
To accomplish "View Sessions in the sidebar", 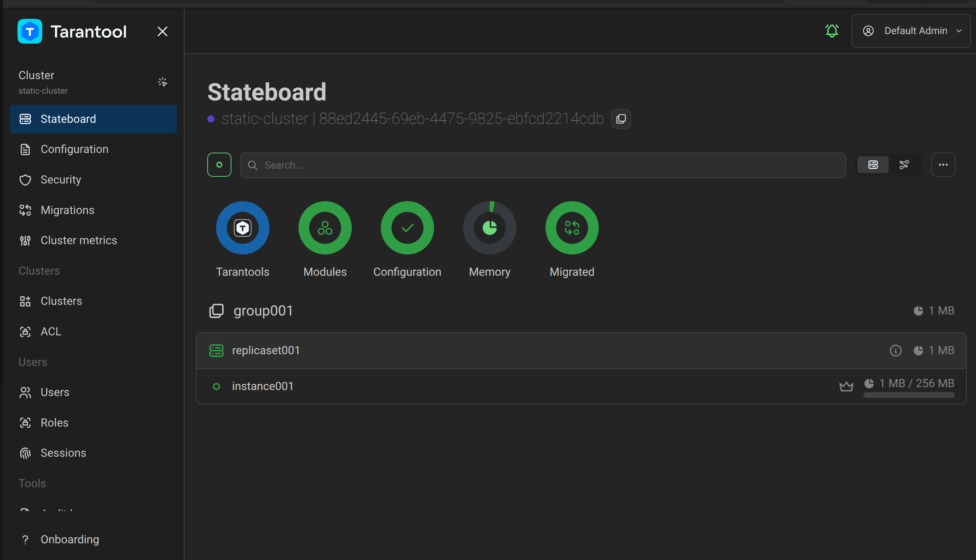I will pos(93,453).
